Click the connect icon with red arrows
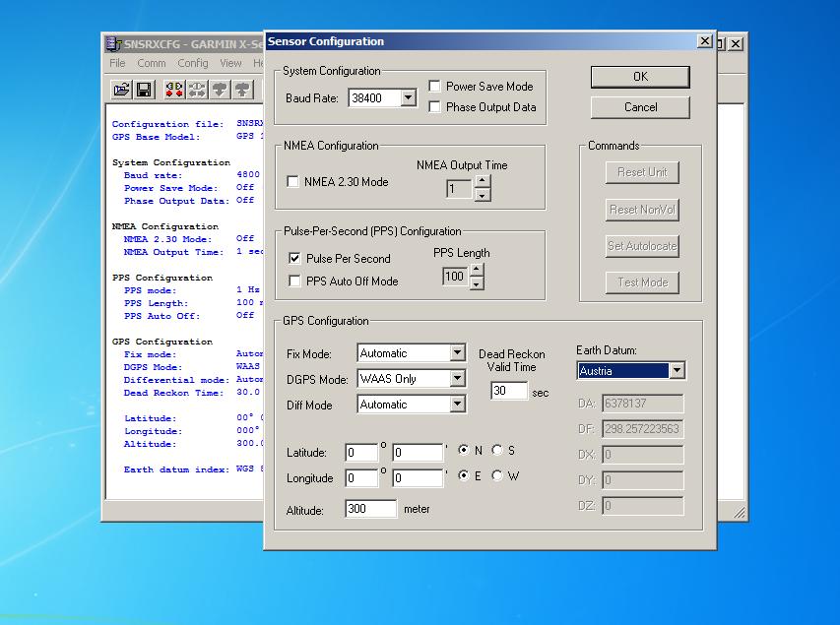This screenshot has width=840, height=625. [174, 90]
